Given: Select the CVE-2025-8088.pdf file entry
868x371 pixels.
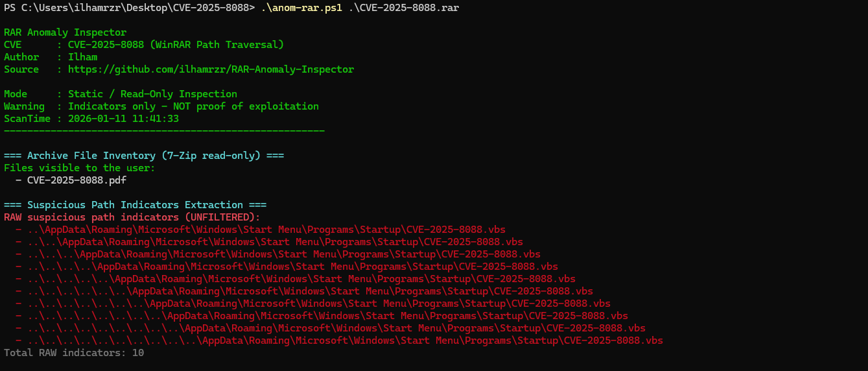Looking at the screenshot, I should click(x=76, y=180).
